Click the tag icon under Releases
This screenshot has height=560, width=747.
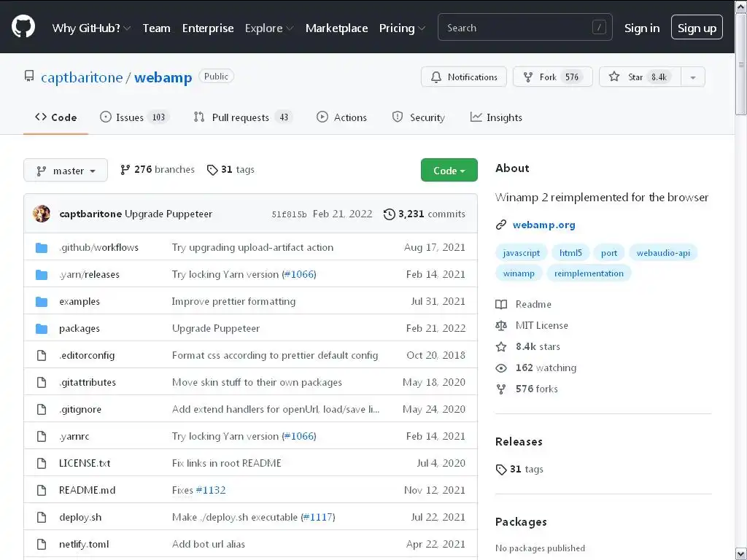pos(501,470)
